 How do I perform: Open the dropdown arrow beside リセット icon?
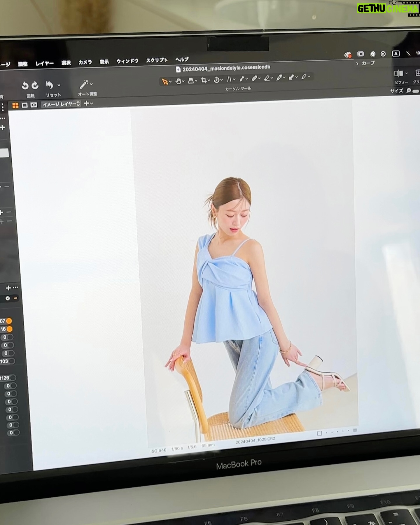pos(59,85)
